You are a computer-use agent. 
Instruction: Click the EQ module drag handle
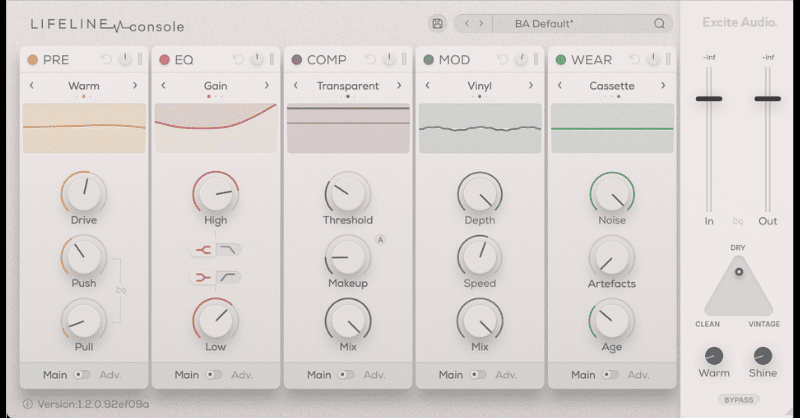[272, 59]
